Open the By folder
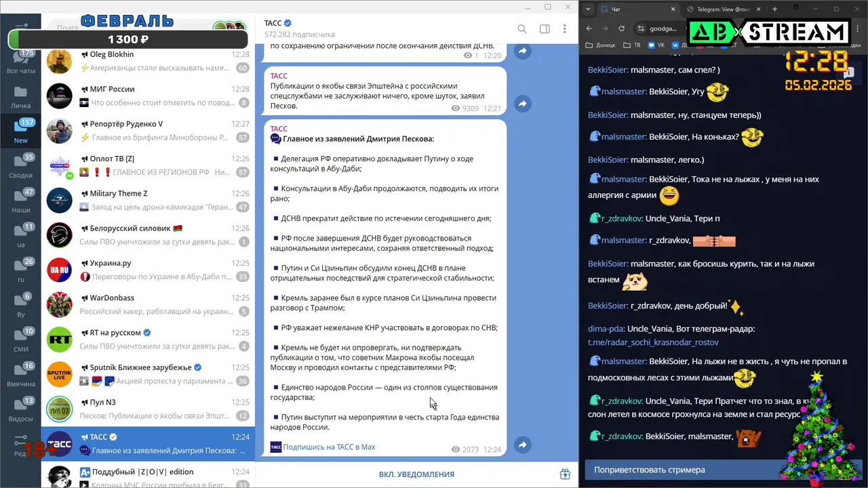The height and width of the screenshot is (488, 868). coord(21,305)
